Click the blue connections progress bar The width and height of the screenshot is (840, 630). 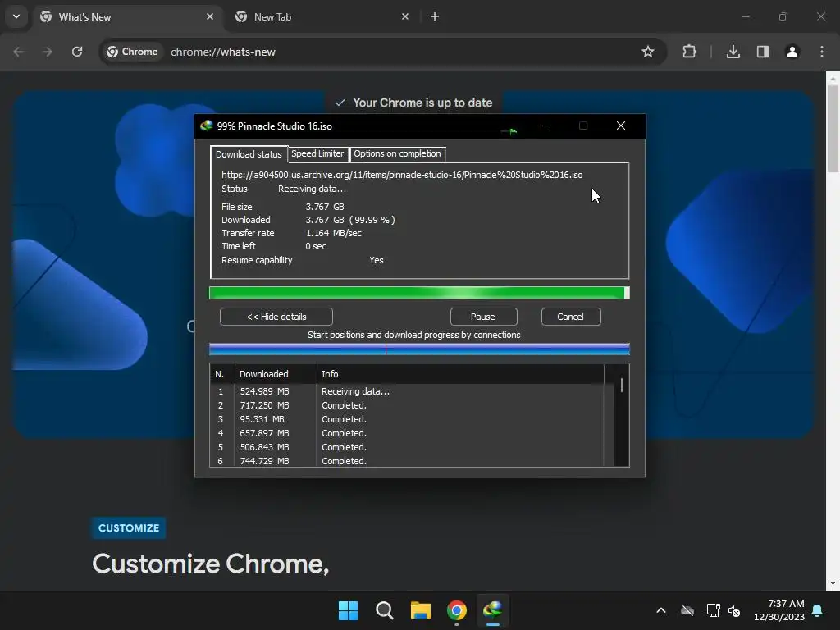[419, 349]
